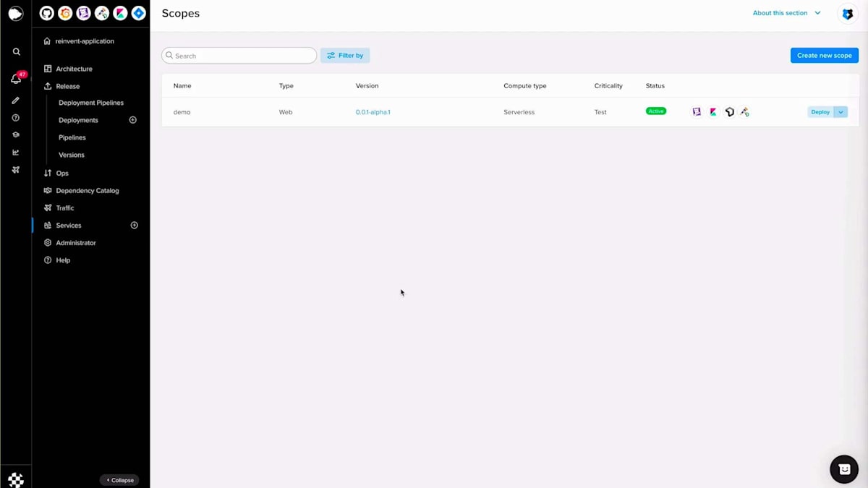Open the user avatar profile menu
This screenshot has height=488, width=868.
848,14
